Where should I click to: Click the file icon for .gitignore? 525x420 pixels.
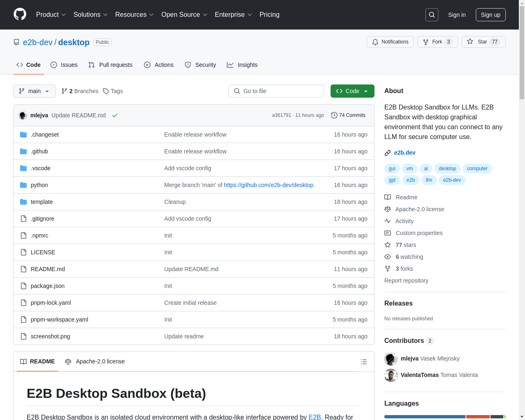23,219
